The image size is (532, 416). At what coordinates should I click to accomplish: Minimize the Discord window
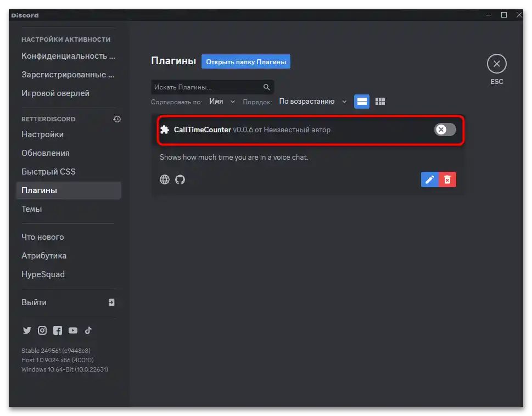pos(489,15)
